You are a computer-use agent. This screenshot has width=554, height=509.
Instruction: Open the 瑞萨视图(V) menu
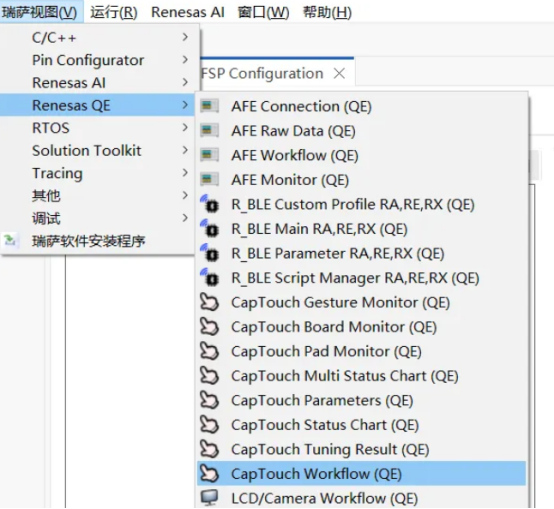(x=40, y=12)
